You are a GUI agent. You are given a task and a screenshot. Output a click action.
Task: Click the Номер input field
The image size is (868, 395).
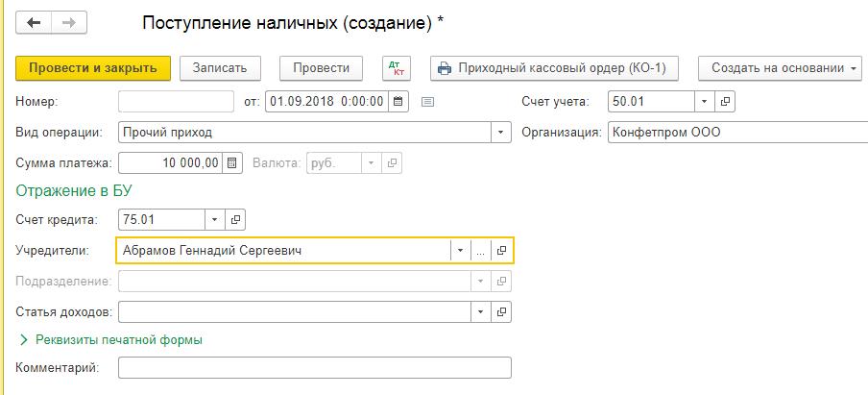pyautogui.click(x=176, y=101)
